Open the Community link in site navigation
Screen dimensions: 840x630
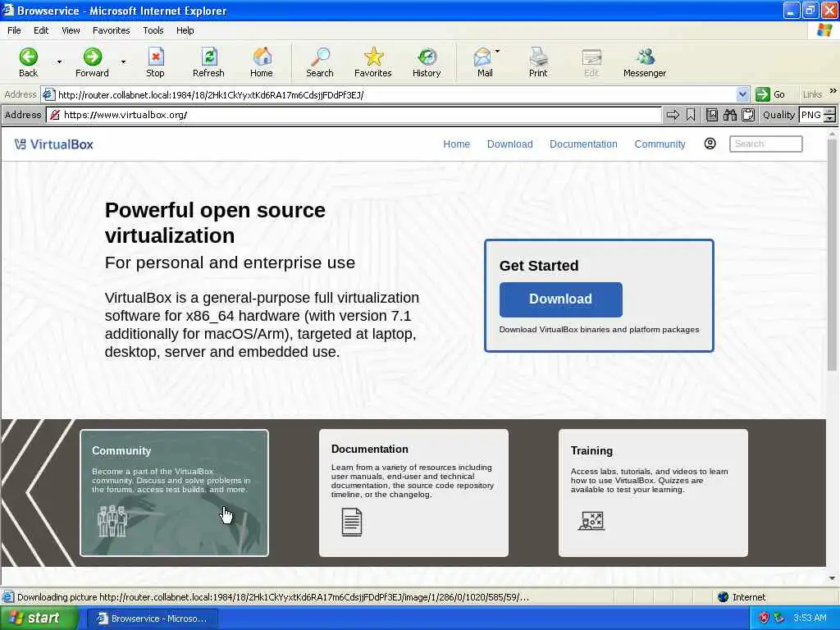pyautogui.click(x=660, y=144)
